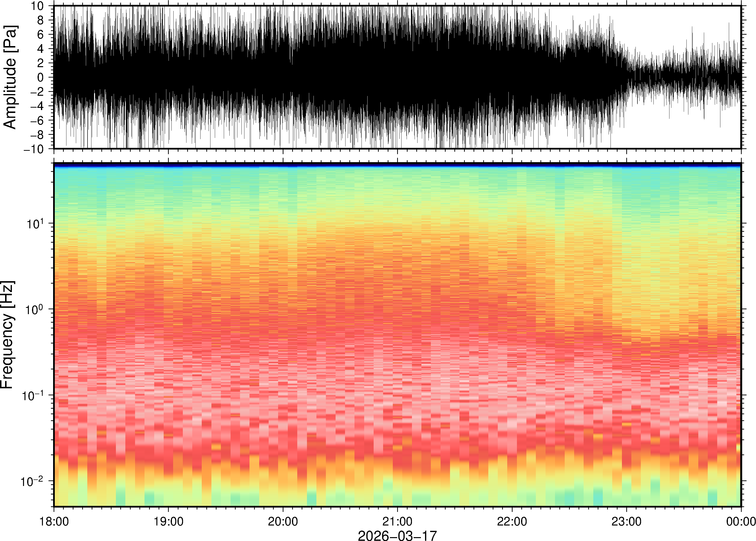Click the Frequency [Hz] axis title
756x541 pixels.
pos(7,335)
